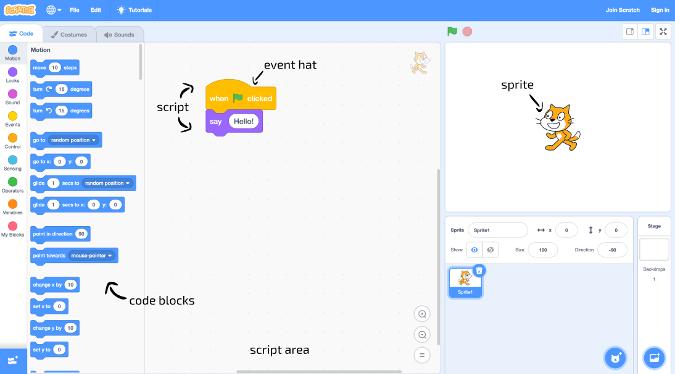This screenshot has width=675, height=374.
Task: Open the File menu
Action: pyautogui.click(x=74, y=10)
